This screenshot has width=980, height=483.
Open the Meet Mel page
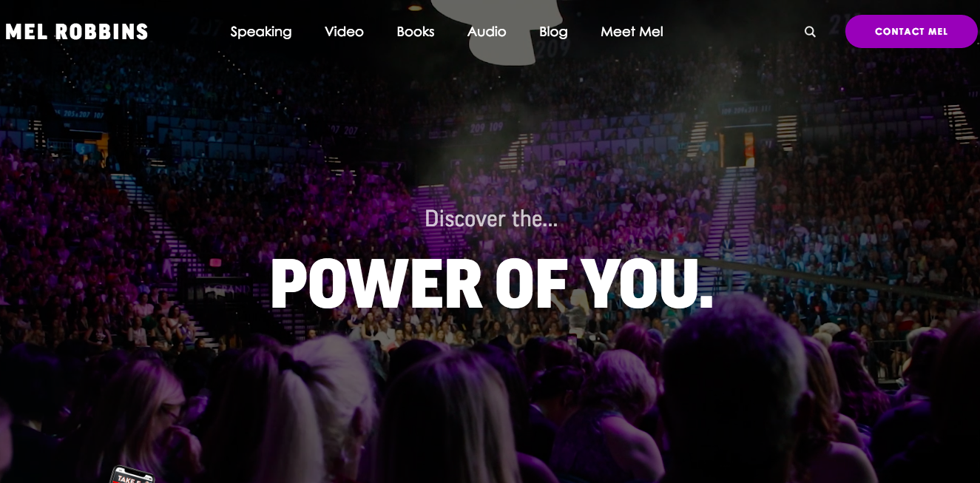tap(632, 32)
